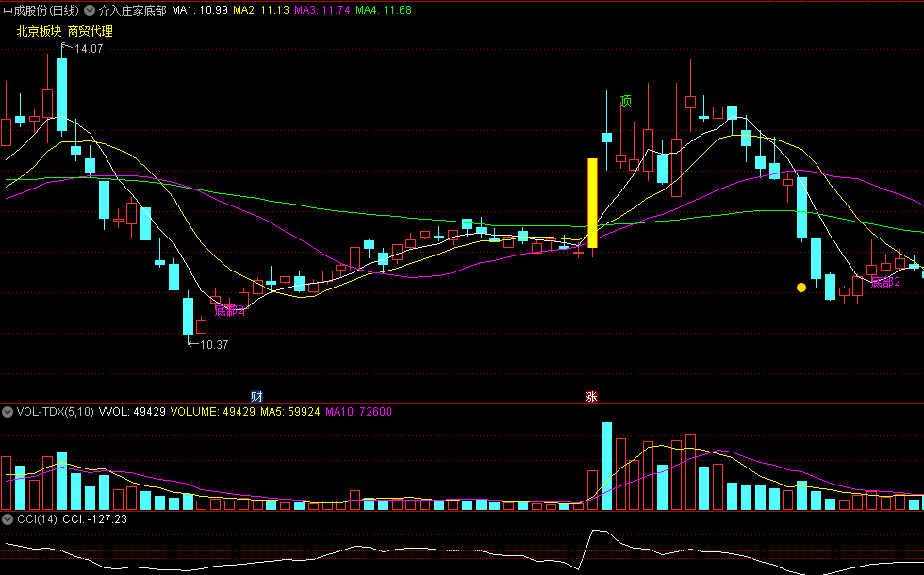This screenshot has height=575, width=924.
Task: Click the MA2: 11.13 value
Action: coord(261,10)
